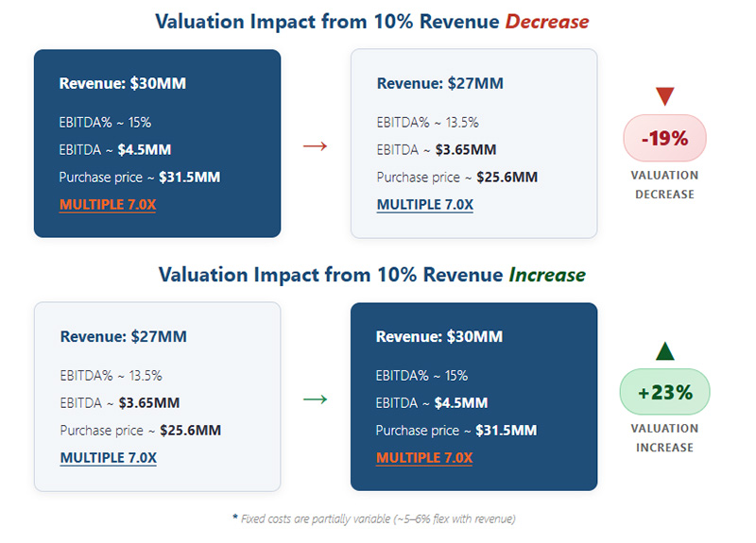Viewport: 756px width, 543px height.
Task: Click Revenue: $27MM in the Increase section
Action: pos(123,337)
